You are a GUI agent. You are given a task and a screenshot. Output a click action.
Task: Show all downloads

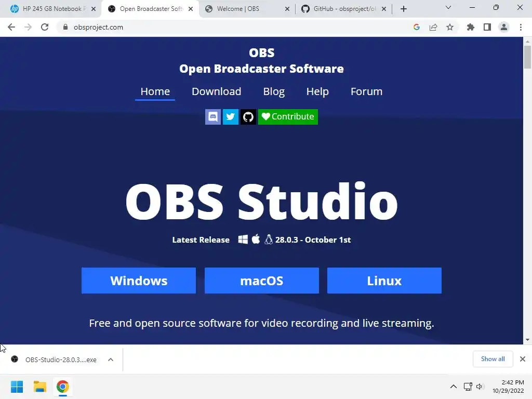point(493,359)
